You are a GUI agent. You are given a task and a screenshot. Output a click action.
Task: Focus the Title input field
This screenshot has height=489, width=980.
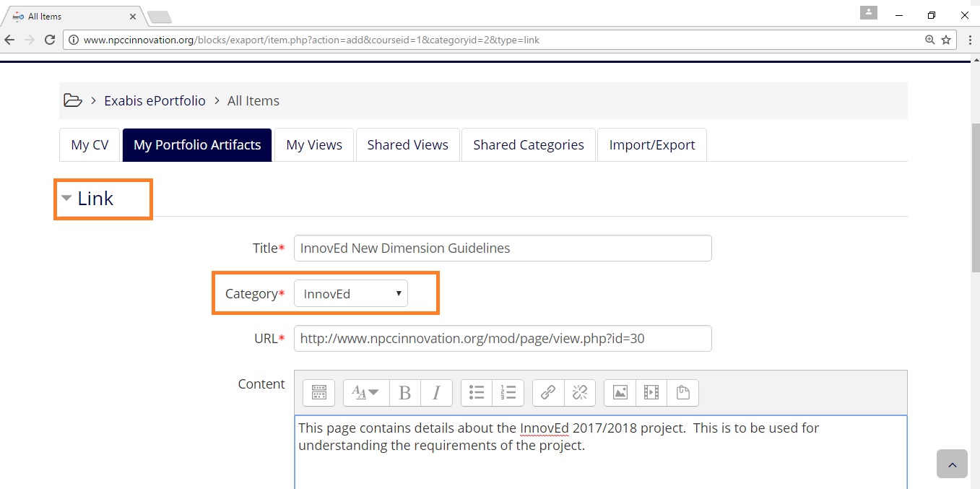(x=503, y=248)
